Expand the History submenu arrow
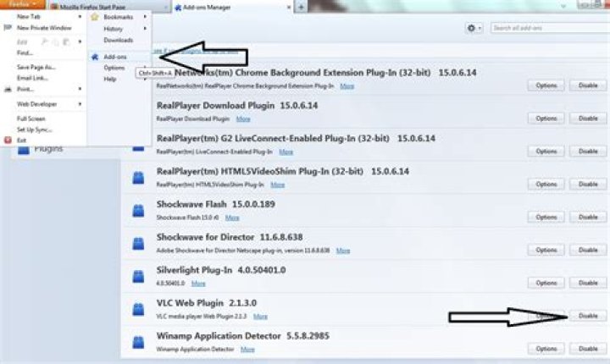Image resolution: width=610 pixels, height=364 pixels. [145, 29]
